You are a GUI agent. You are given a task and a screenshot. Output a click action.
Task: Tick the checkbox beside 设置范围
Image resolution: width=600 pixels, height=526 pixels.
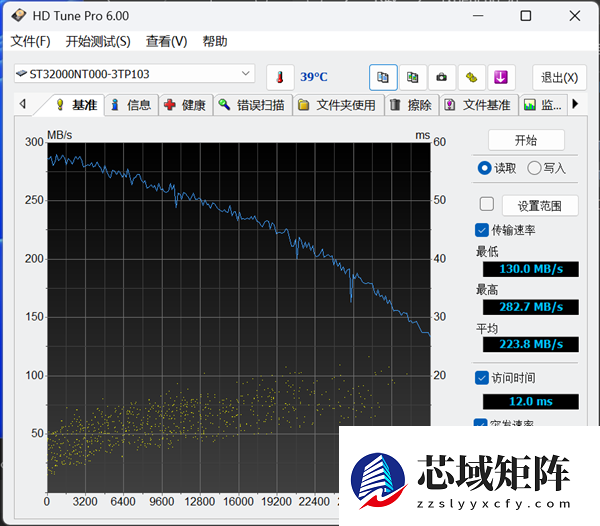[x=487, y=204]
